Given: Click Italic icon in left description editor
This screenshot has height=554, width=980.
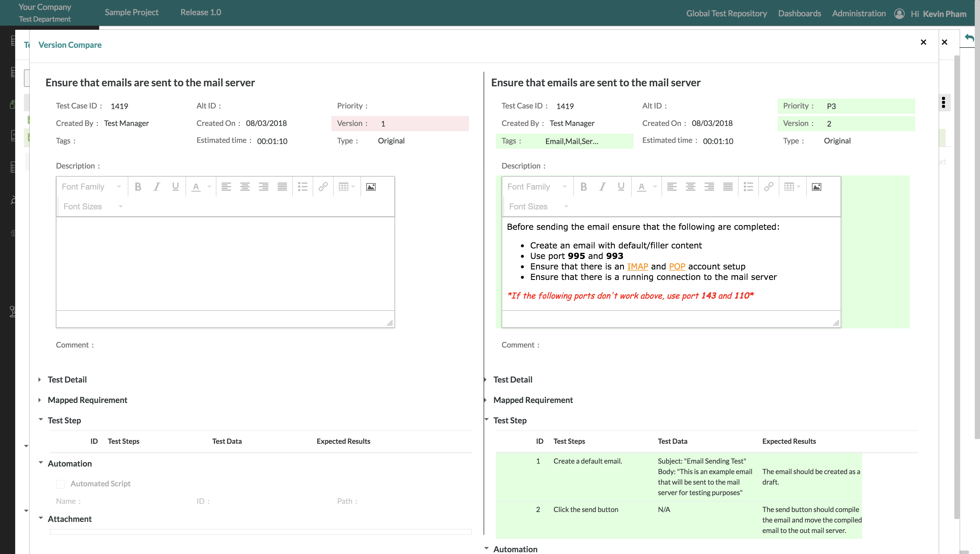Looking at the screenshot, I should click(157, 187).
